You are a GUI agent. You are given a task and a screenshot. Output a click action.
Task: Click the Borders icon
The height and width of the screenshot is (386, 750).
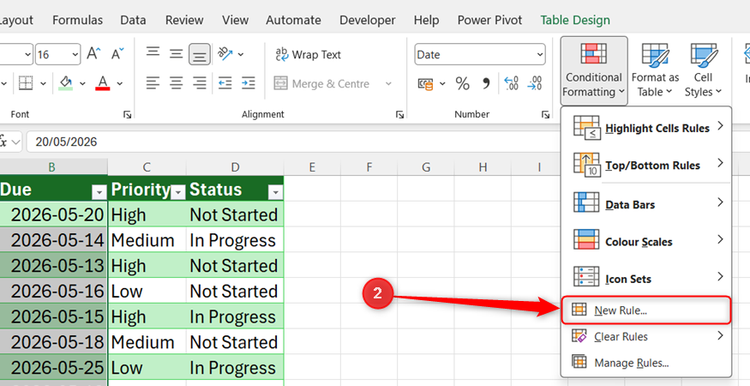click(26, 83)
